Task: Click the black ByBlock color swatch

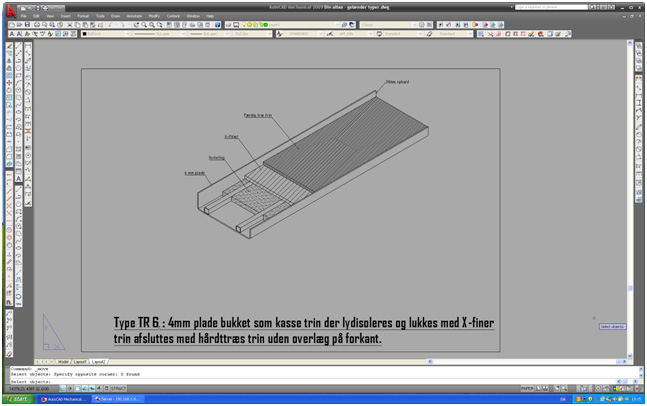Action: click(85, 34)
